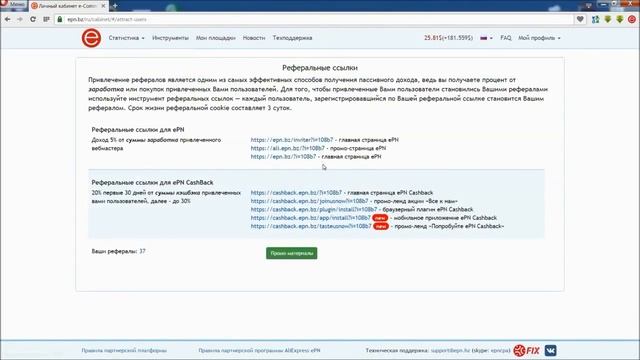Bookmark the page with the heart icon
640x360 pixels.
point(580,19)
